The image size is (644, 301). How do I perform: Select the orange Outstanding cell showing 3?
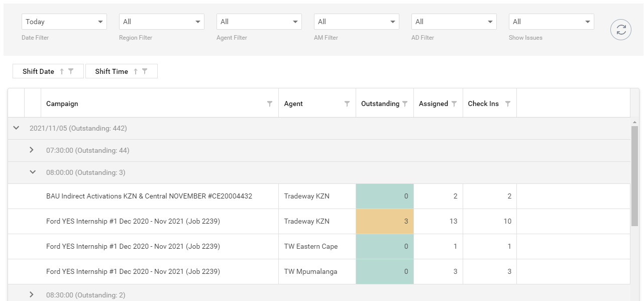tap(385, 221)
